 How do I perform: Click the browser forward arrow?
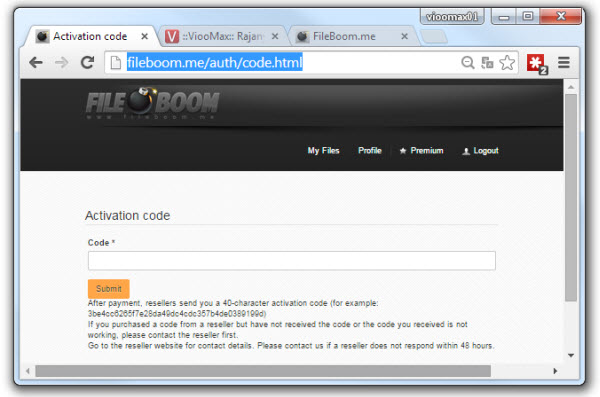click(61, 62)
